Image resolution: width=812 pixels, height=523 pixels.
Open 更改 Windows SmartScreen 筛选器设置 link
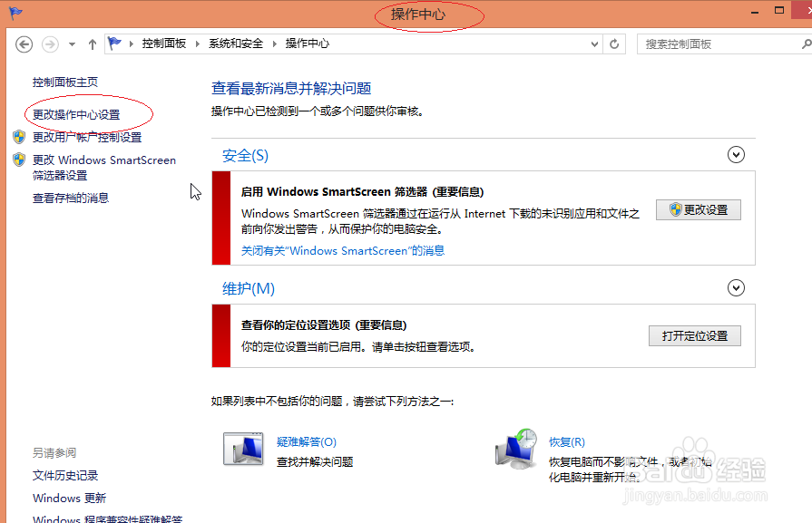104,168
